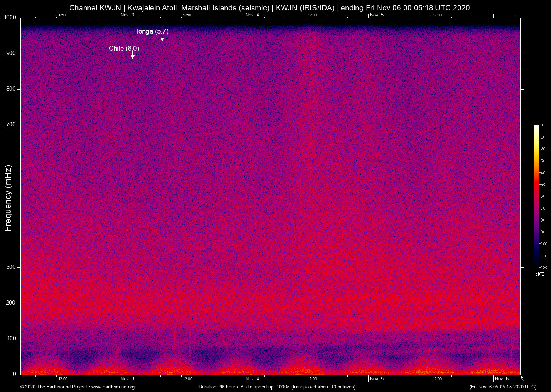The image size is (551, 392).
Task: Click the 700 frequency axis value
Action: coord(11,125)
